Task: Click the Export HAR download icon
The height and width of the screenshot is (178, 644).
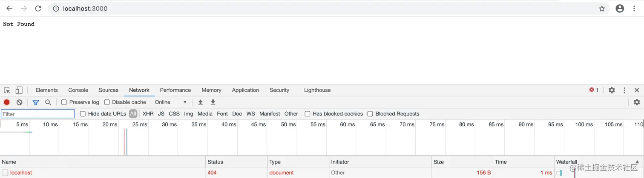Action: coord(213,102)
